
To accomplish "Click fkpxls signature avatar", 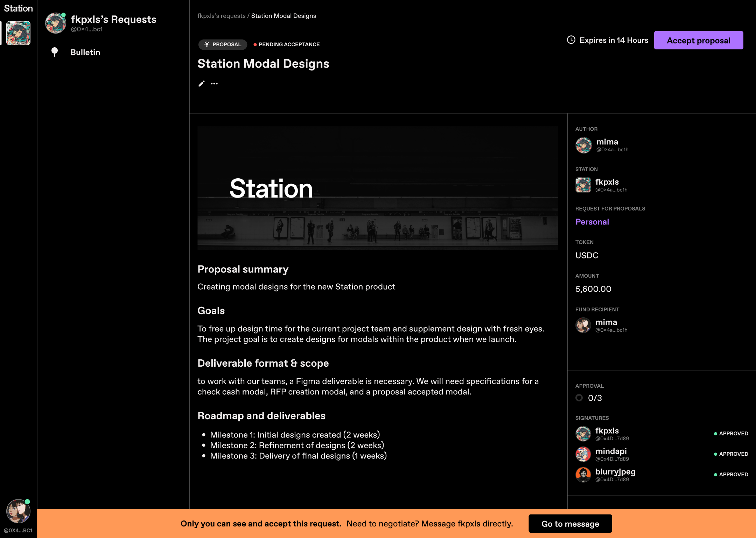I will [583, 434].
